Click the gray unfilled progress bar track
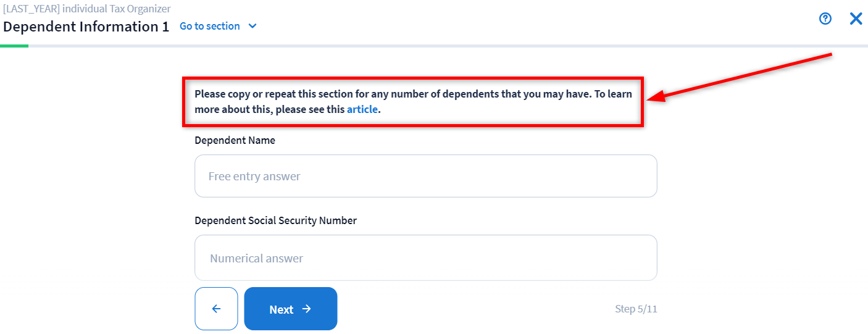868x334 pixels. tap(432, 46)
